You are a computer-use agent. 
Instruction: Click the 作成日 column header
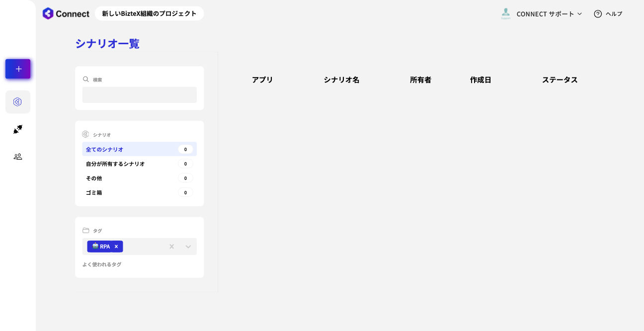[x=481, y=80]
